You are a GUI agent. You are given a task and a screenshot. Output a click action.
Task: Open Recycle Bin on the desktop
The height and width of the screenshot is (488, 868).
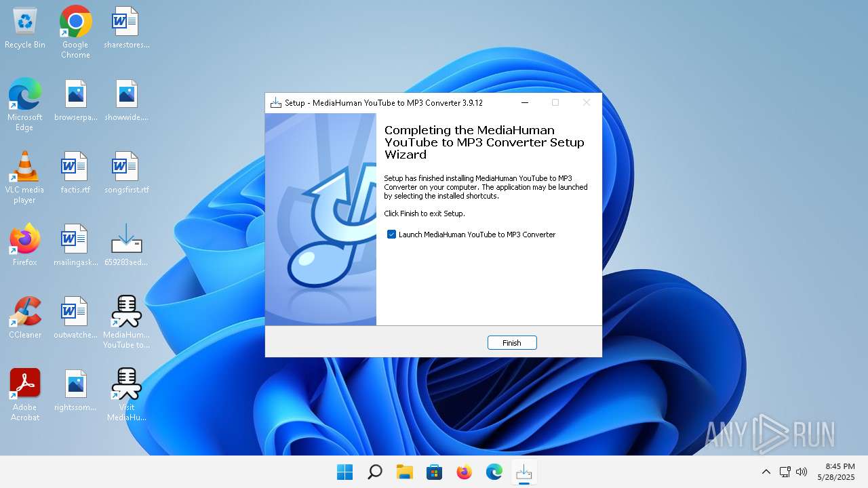pos(25,28)
